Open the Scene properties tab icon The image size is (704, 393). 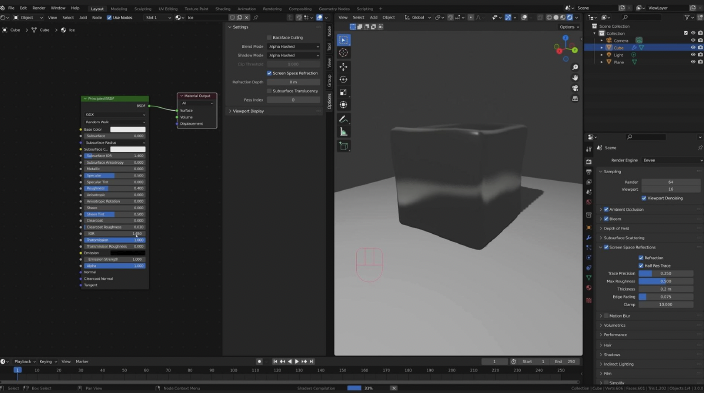pos(589,192)
